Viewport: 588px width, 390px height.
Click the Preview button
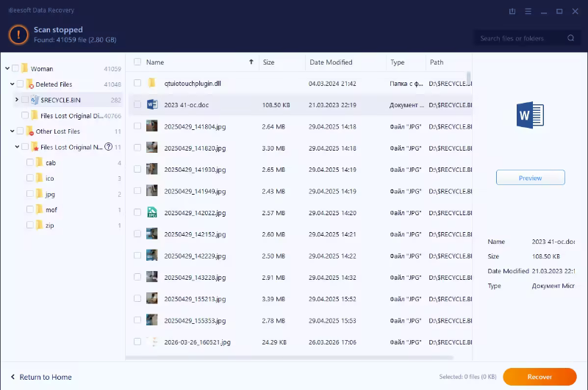(530, 178)
